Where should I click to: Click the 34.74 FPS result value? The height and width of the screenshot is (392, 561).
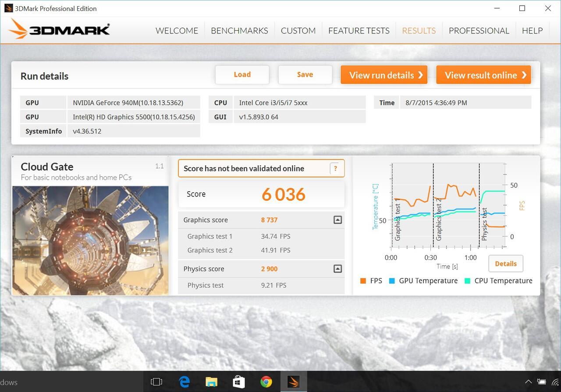point(276,236)
